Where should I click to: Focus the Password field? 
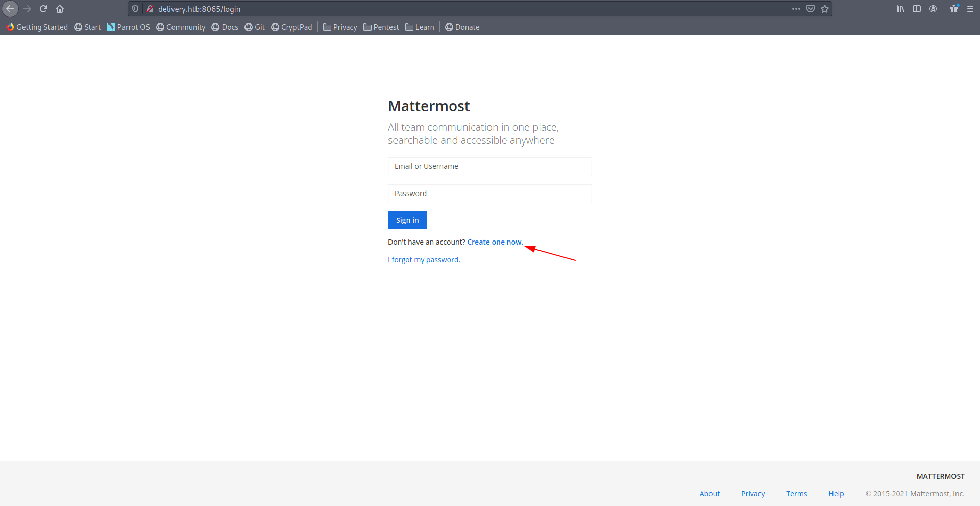(x=490, y=194)
